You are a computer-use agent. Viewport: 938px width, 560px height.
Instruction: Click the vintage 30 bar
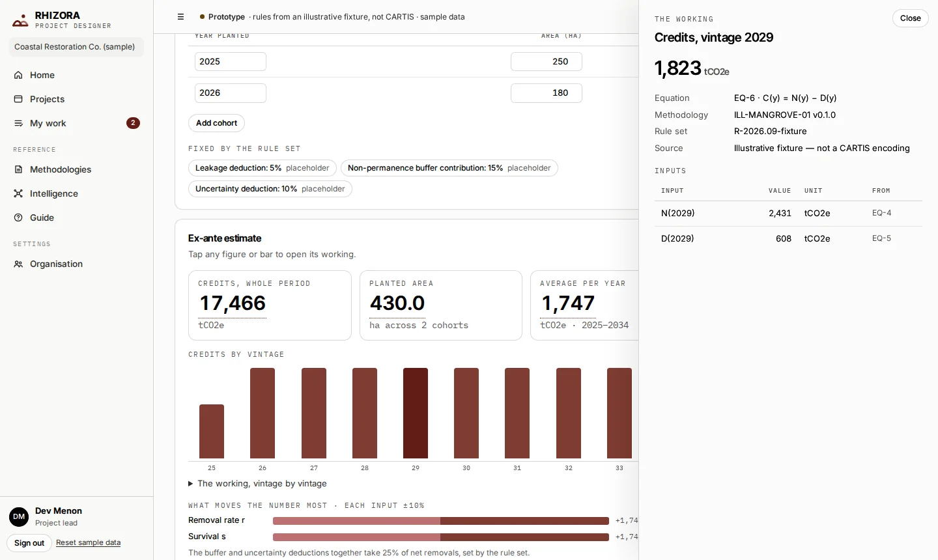[x=466, y=413]
